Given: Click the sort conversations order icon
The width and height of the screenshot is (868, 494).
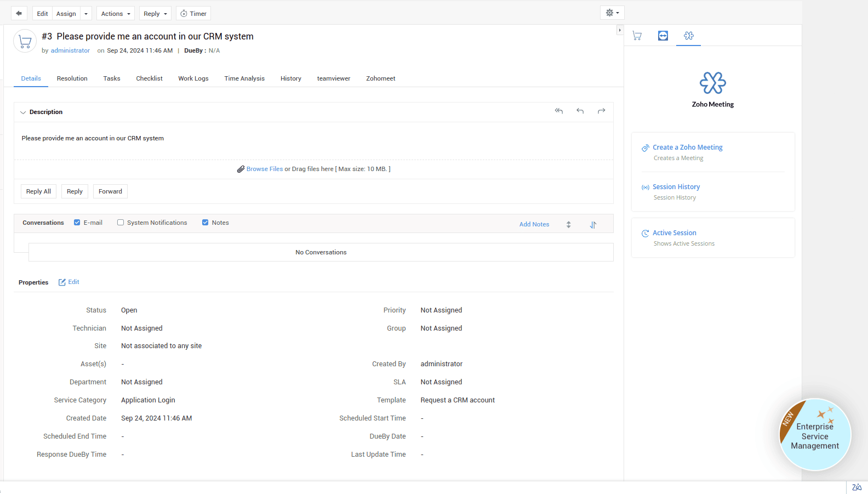Looking at the screenshot, I should (x=593, y=225).
